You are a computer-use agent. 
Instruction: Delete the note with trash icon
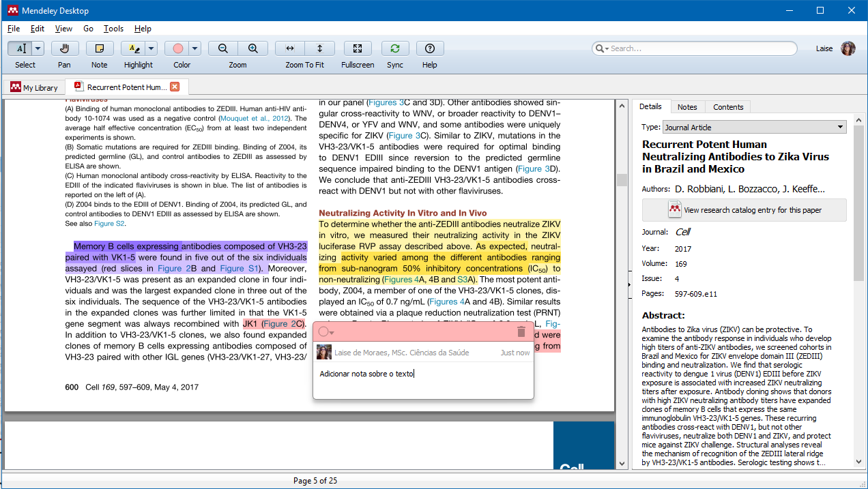coord(521,331)
